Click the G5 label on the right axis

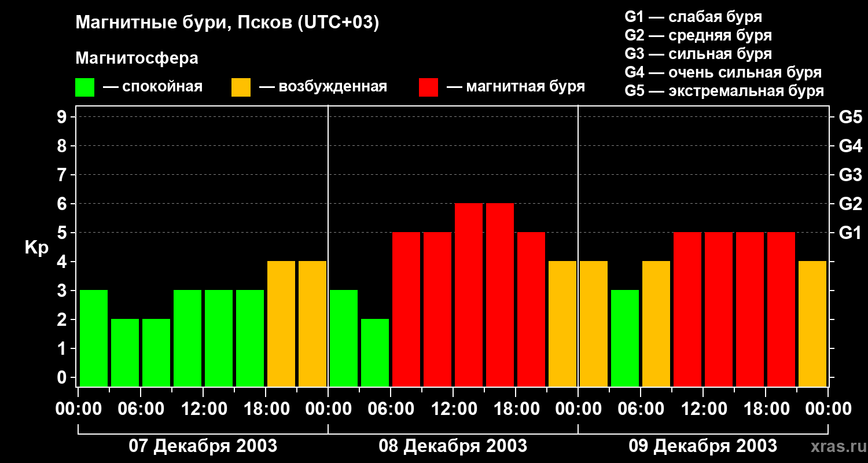click(850, 117)
